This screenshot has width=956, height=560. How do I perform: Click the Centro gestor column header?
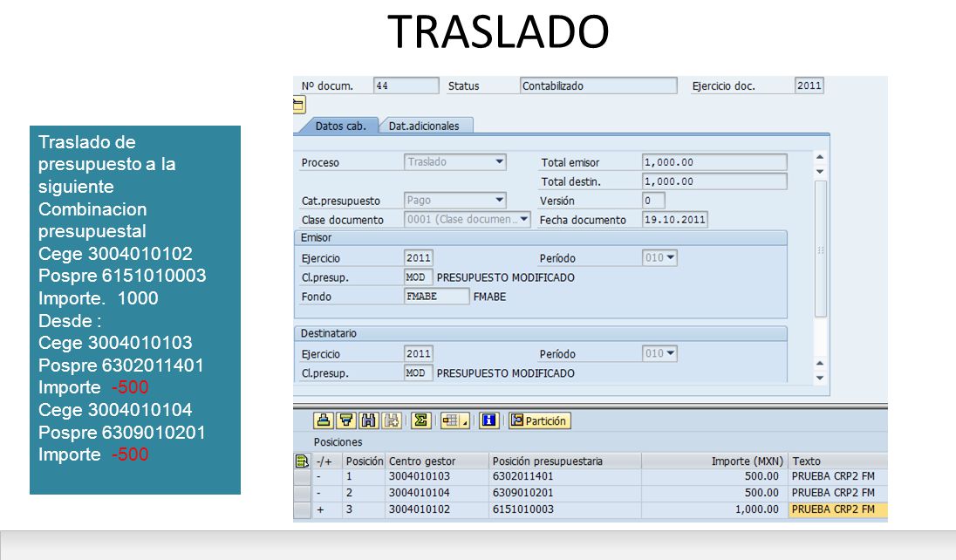click(436, 461)
